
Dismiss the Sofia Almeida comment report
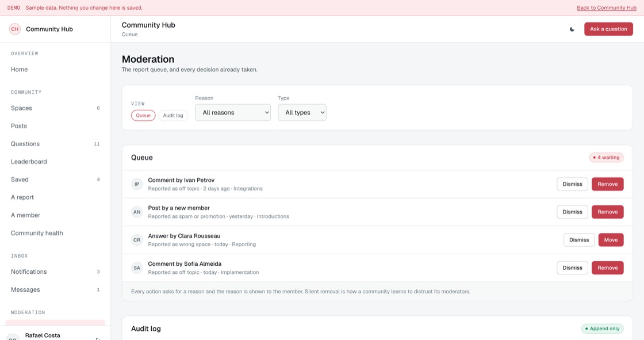(x=572, y=268)
